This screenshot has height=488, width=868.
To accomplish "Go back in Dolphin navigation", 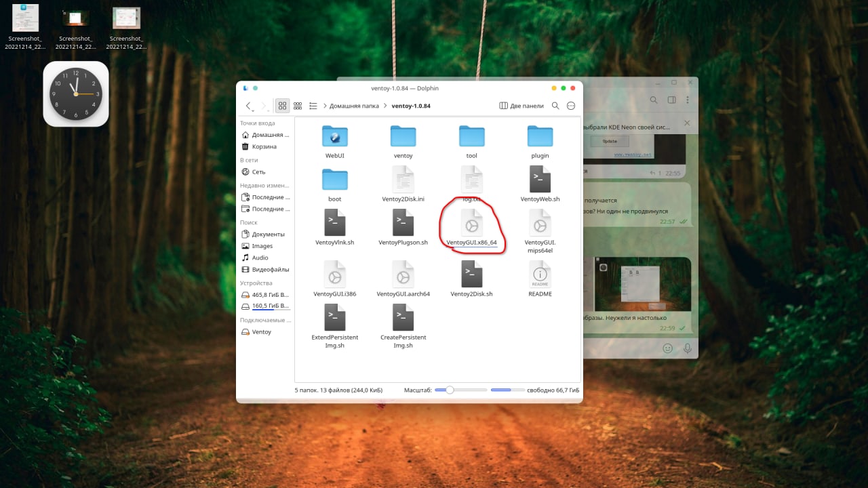I will coord(249,106).
